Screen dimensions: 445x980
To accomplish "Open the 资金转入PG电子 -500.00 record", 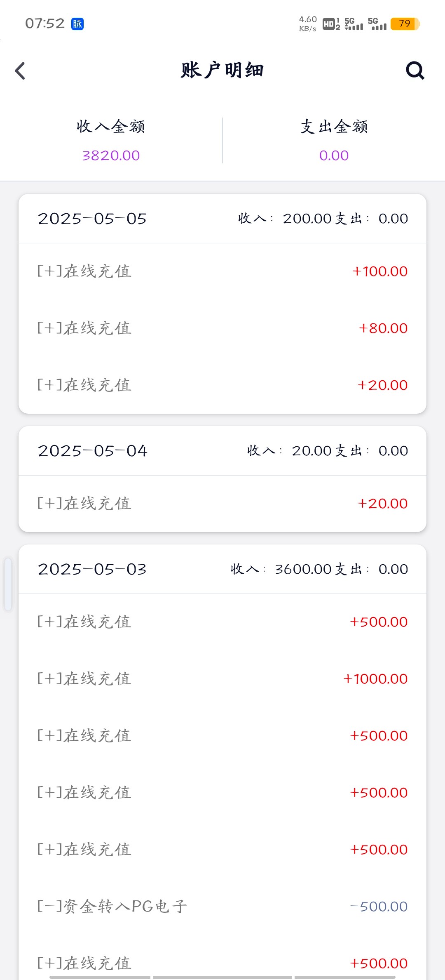I will pyautogui.click(x=222, y=907).
